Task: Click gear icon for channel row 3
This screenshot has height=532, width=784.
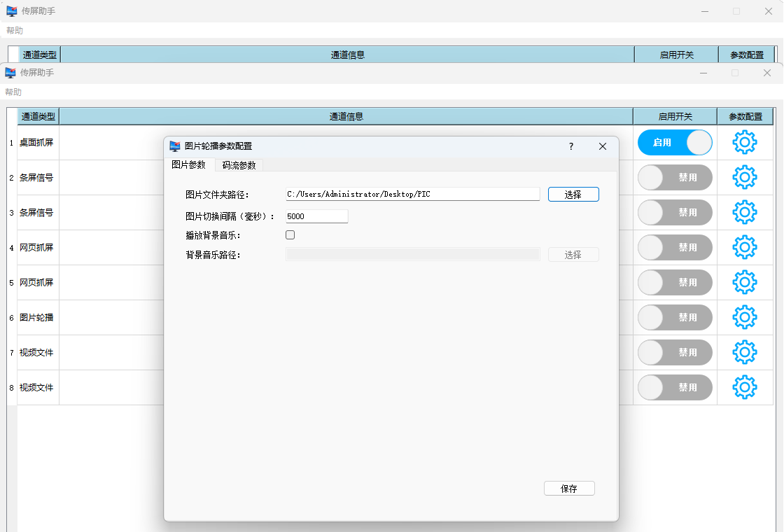Action: tap(744, 213)
